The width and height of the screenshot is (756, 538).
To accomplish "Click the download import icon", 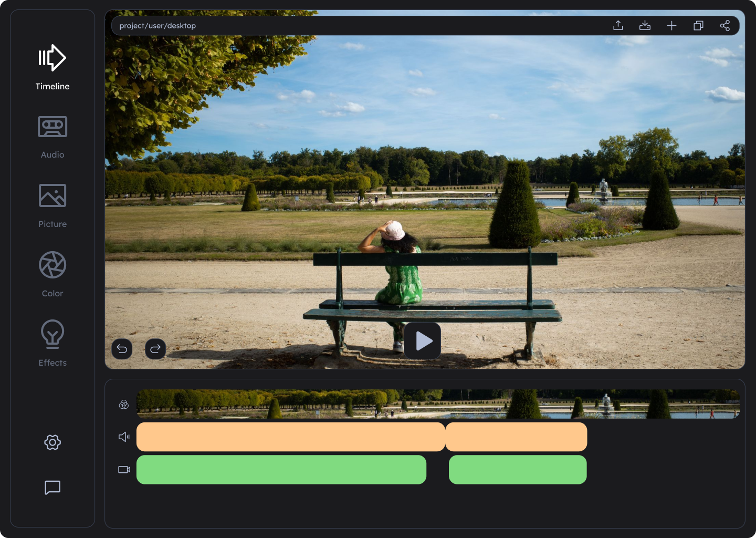I will click(645, 25).
